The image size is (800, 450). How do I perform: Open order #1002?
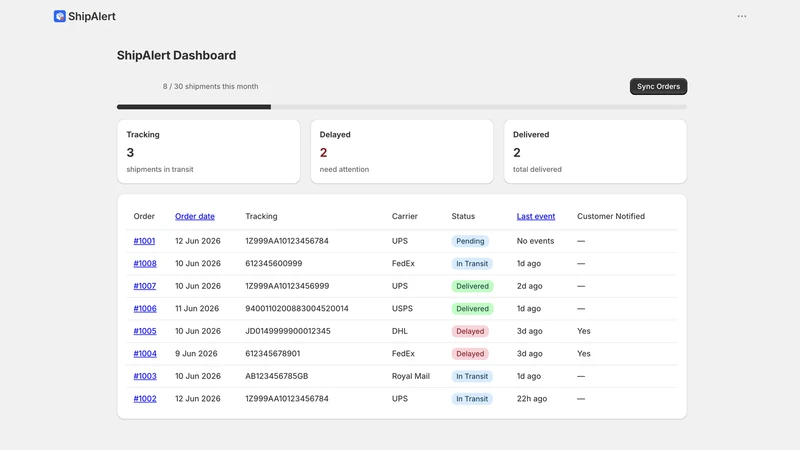point(145,398)
